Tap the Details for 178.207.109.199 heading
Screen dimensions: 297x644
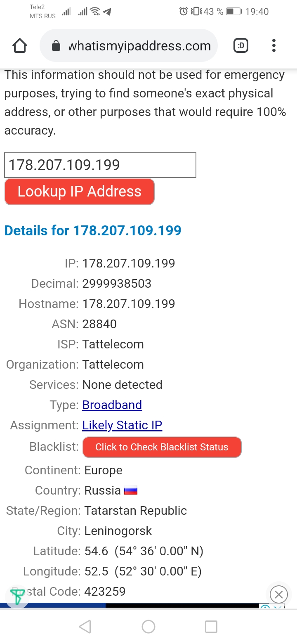[x=93, y=230]
